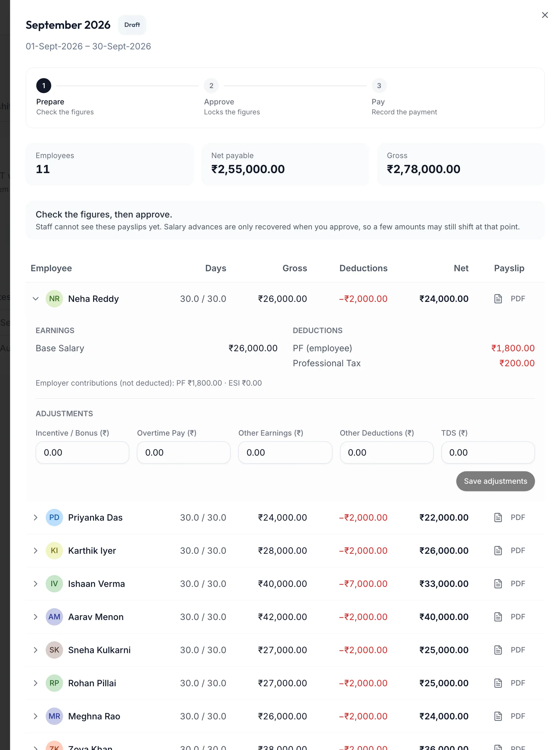Click Sneha Kulkarni SK avatar
The image size is (560, 750).
(54, 650)
